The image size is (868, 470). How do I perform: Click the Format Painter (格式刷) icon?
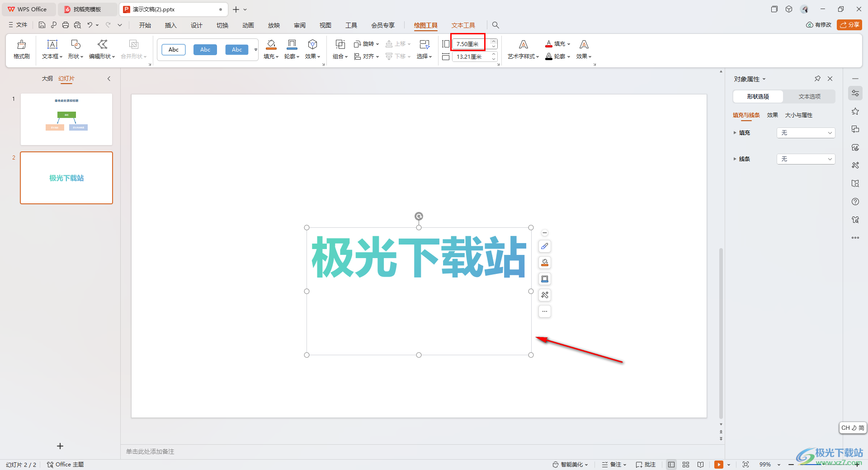21,44
